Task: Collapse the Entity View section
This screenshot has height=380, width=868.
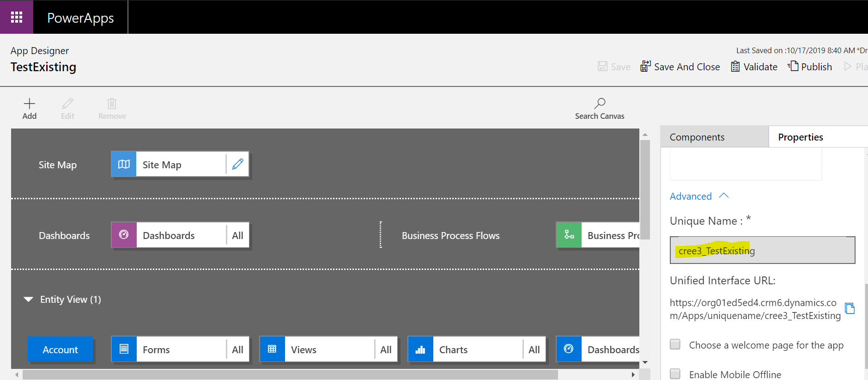Action: click(x=29, y=300)
